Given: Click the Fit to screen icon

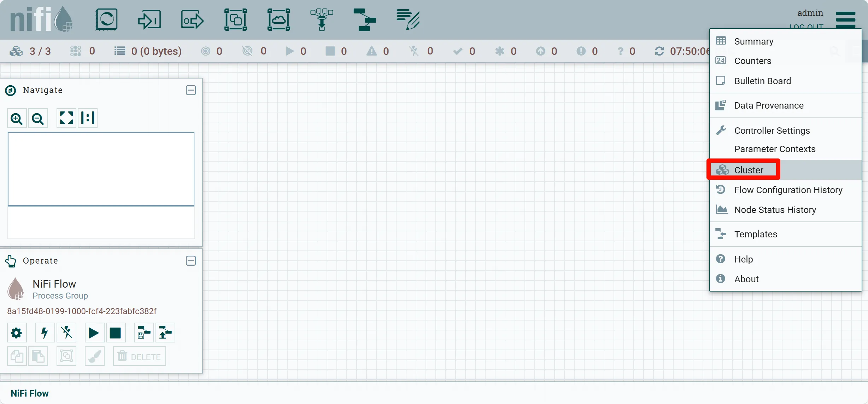Looking at the screenshot, I should [x=66, y=118].
